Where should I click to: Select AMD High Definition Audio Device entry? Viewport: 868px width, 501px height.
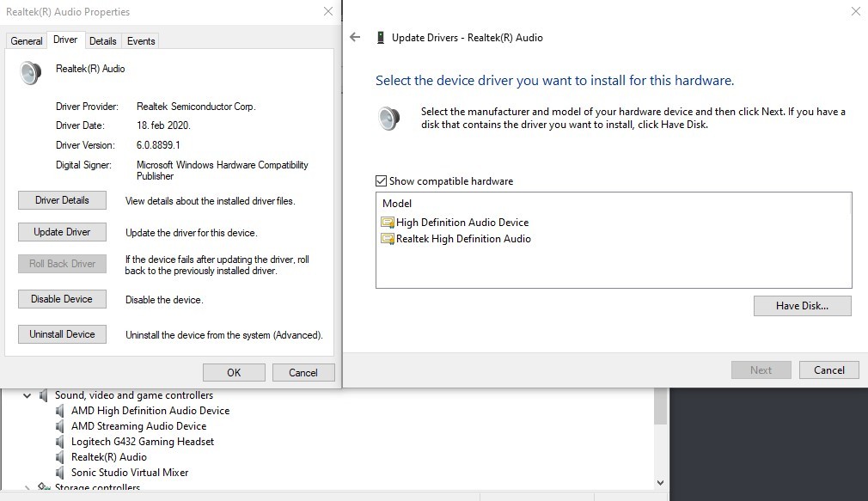(150, 411)
